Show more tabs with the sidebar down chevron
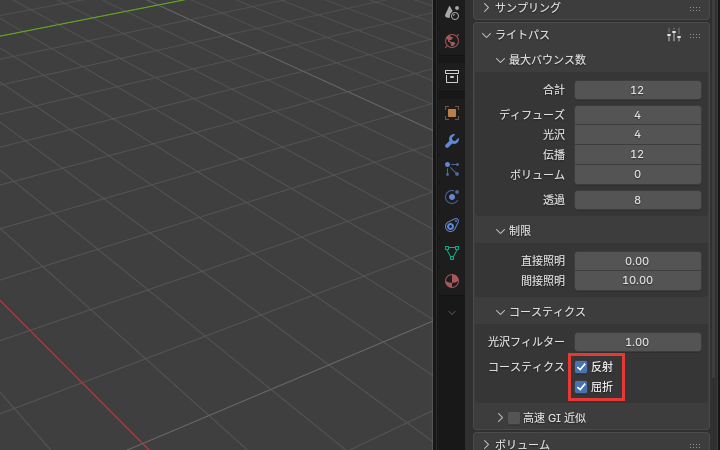 click(452, 313)
